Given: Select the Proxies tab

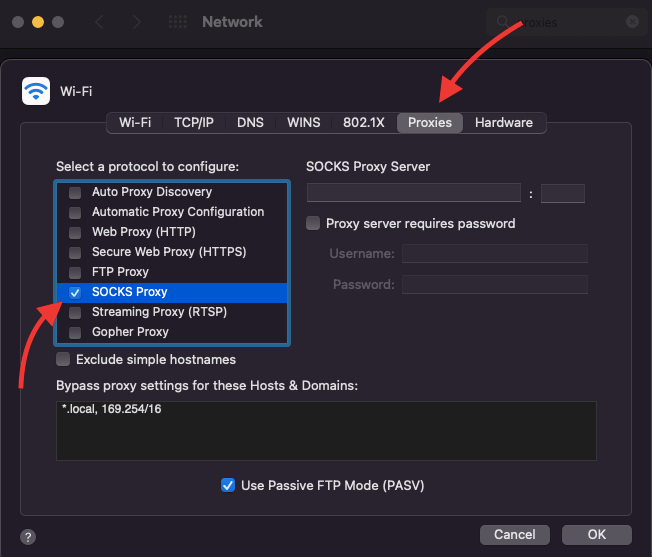Looking at the screenshot, I should 430,123.
